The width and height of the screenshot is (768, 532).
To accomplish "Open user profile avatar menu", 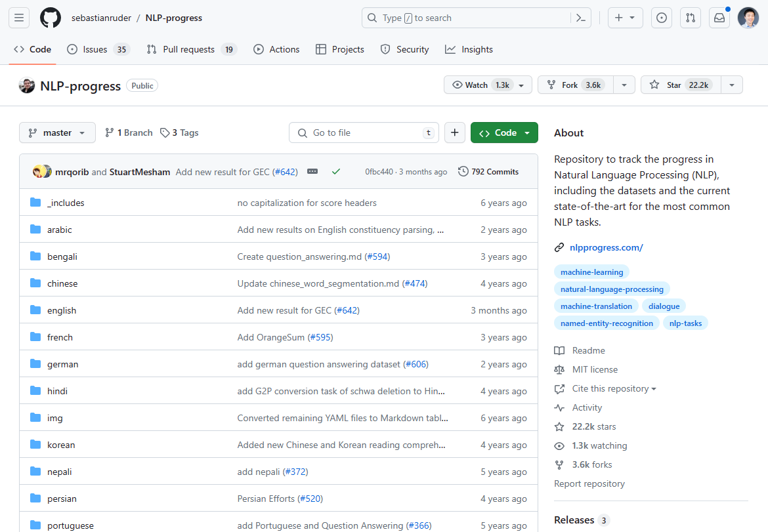I will (x=748, y=18).
